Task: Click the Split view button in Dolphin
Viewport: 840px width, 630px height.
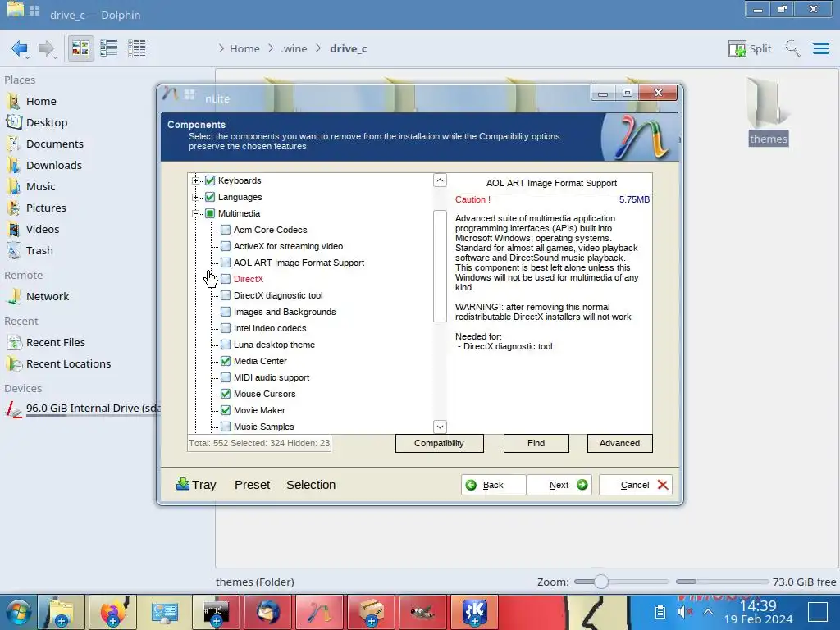Action: point(750,48)
